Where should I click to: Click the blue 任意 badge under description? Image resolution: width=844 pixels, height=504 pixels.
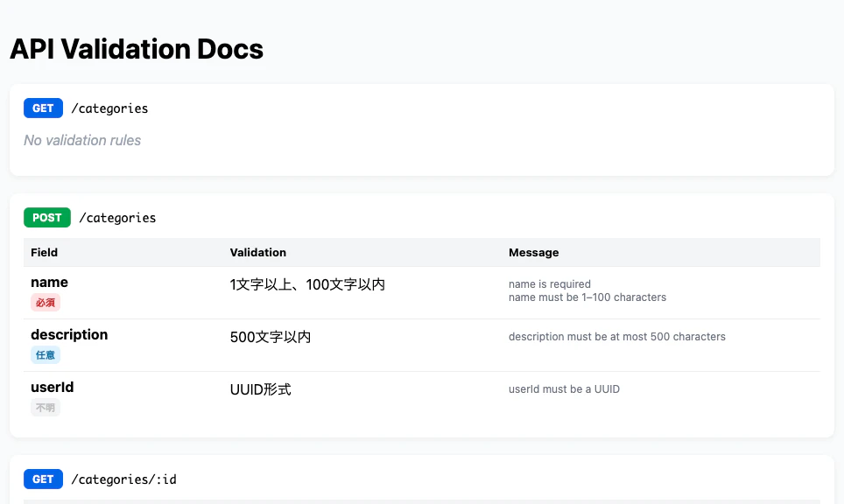(46, 355)
